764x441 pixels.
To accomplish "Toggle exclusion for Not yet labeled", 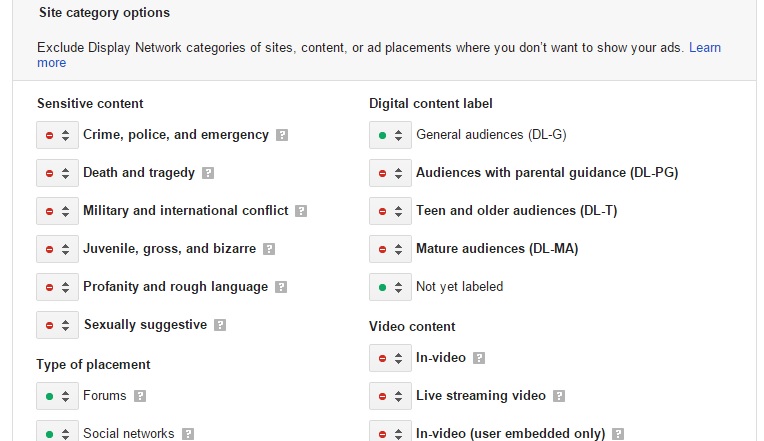I will [390, 287].
